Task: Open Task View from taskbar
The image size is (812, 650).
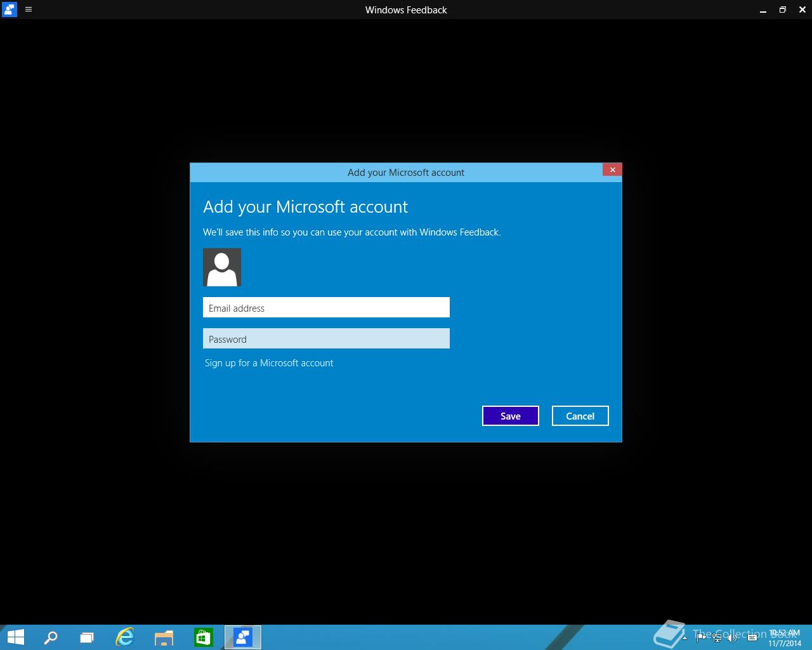Action: [x=87, y=637]
